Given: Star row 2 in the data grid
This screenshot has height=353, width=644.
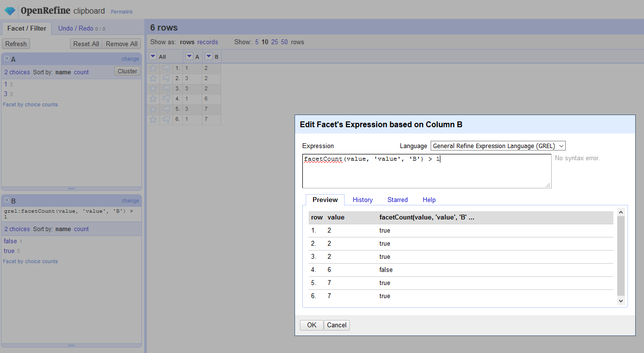Looking at the screenshot, I should (153, 78).
